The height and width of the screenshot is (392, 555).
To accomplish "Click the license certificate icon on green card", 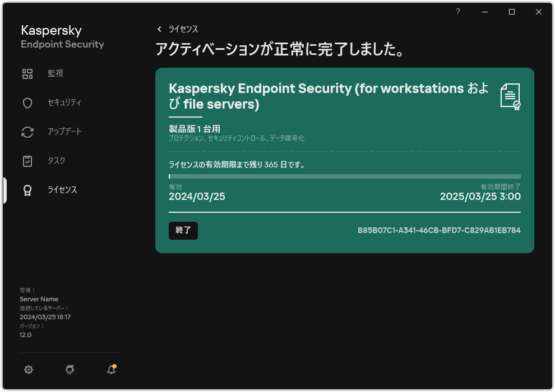I will 509,95.
